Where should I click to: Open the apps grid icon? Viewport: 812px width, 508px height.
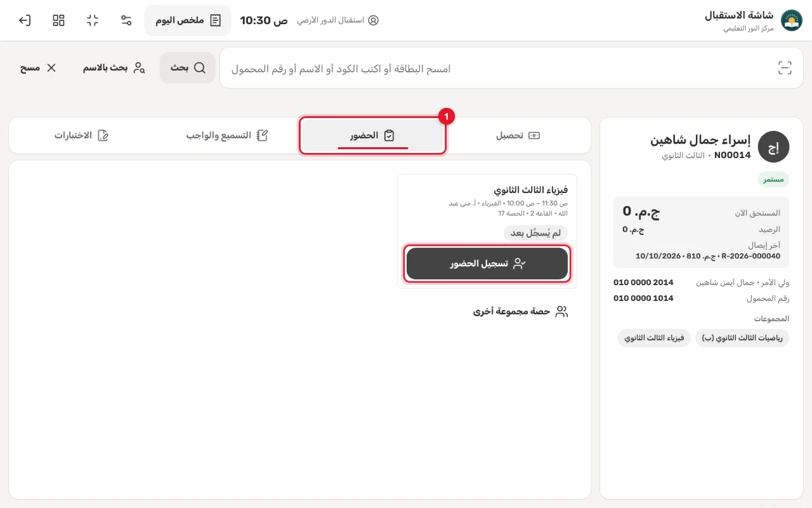pyautogui.click(x=59, y=20)
